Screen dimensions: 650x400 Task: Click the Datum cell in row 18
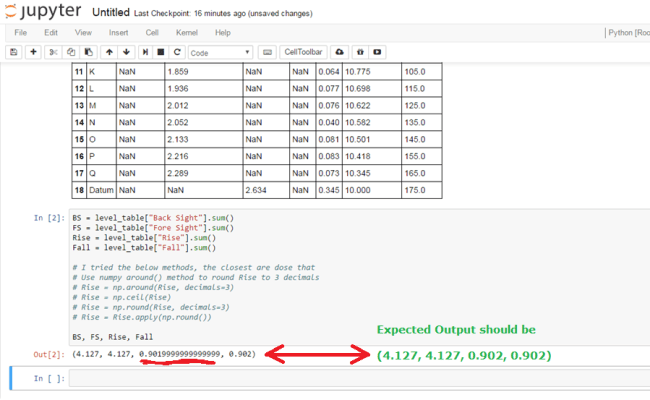coord(101,190)
